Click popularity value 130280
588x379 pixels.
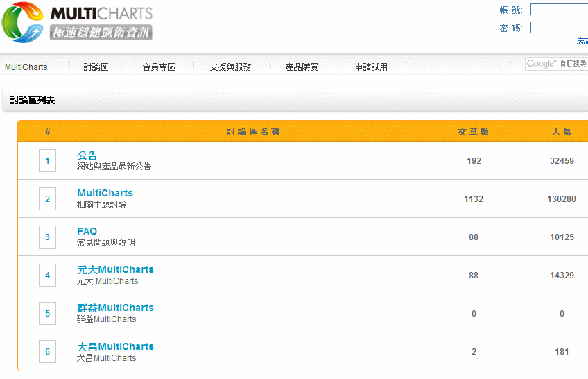(562, 199)
